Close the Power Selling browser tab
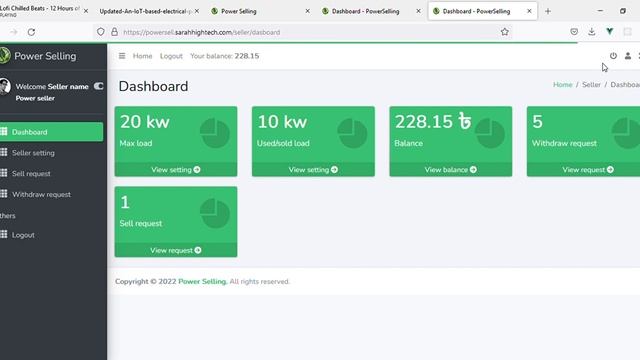The width and height of the screenshot is (640, 360). point(307,11)
